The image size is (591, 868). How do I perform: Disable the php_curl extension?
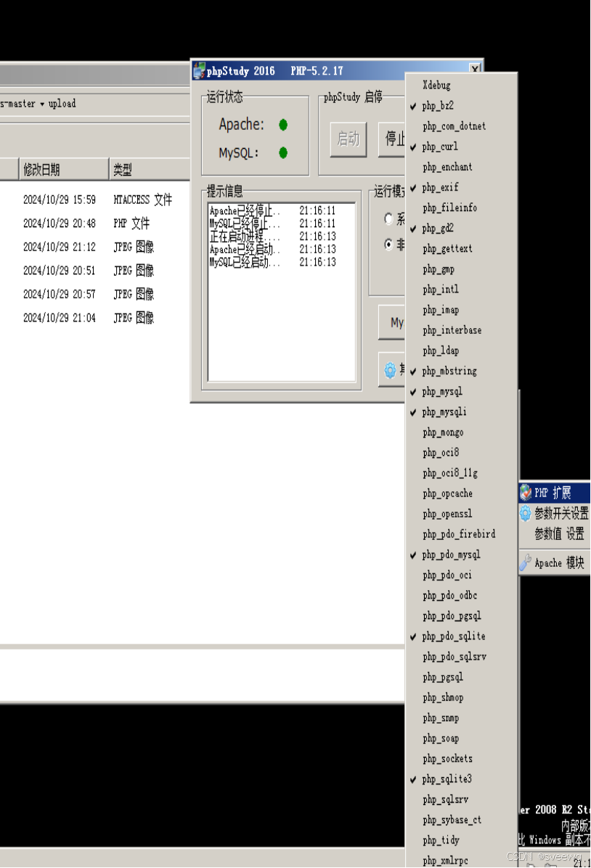click(x=462, y=147)
